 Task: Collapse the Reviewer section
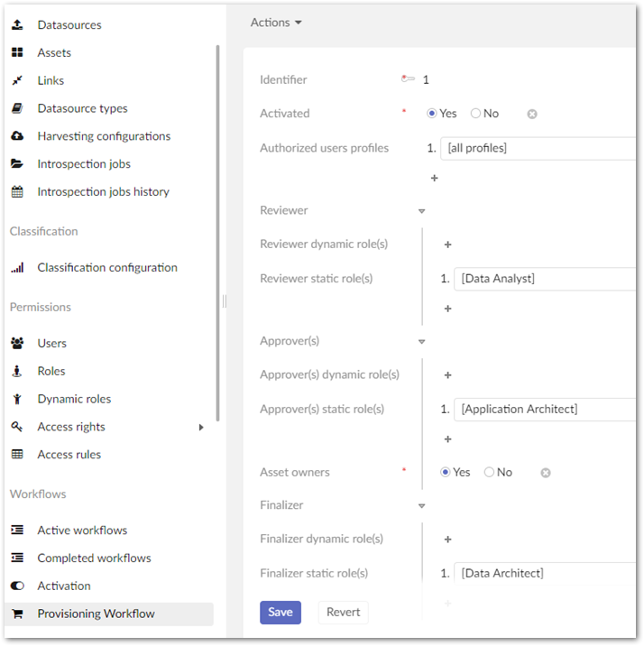click(x=421, y=211)
